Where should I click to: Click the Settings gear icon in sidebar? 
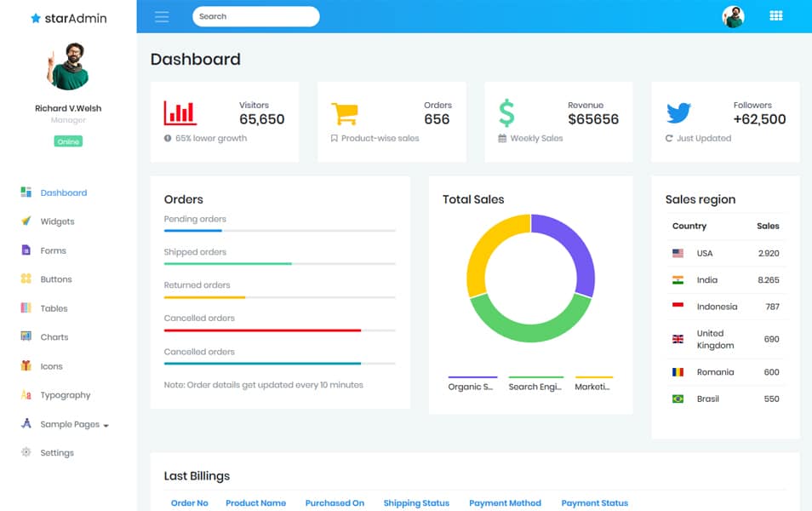[26, 452]
